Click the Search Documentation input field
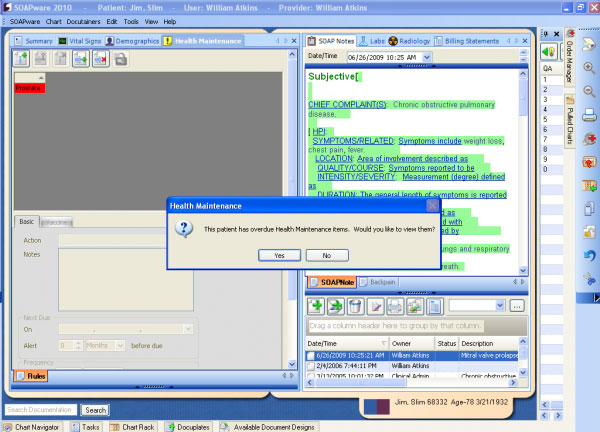The image size is (600, 432). (41, 410)
